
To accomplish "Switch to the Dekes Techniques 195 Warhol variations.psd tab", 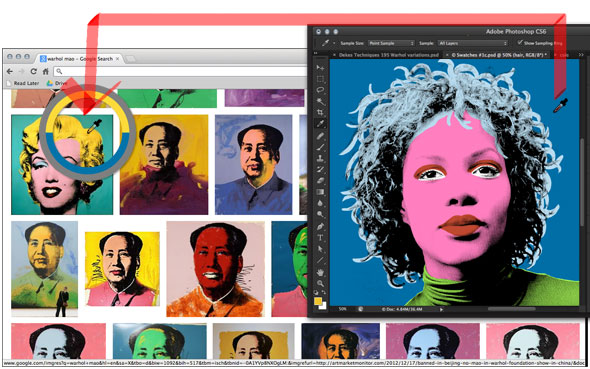I will coord(389,55).
